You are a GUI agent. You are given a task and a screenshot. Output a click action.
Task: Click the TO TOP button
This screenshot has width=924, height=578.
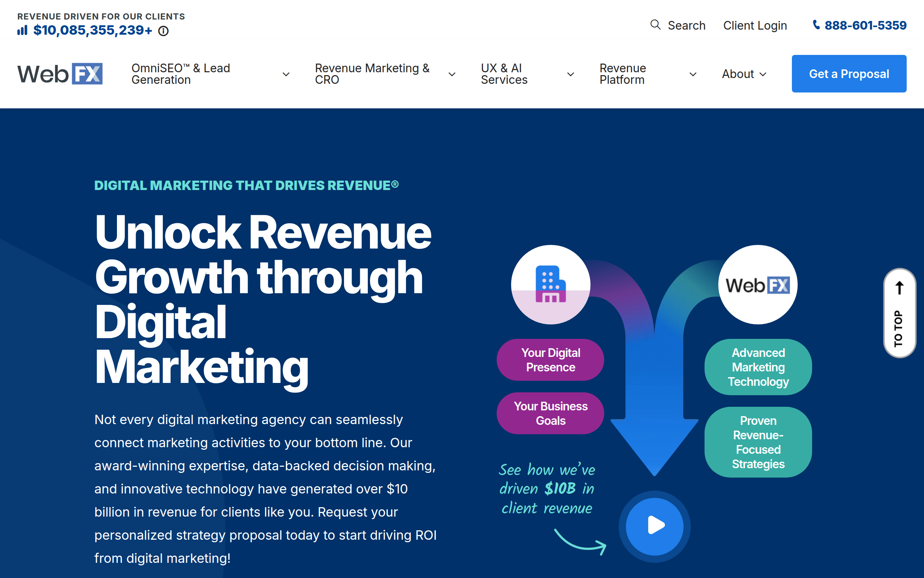[899, 313]
